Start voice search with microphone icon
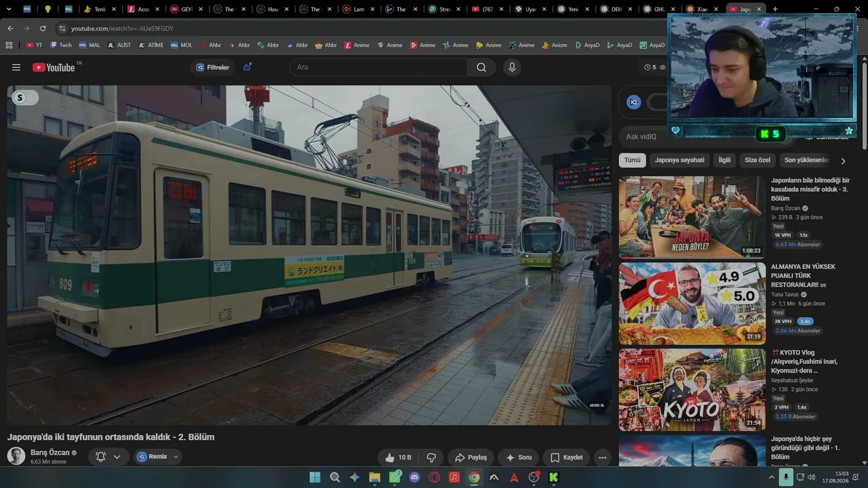Viewport: 868px width, 488px height. [512, 67]
